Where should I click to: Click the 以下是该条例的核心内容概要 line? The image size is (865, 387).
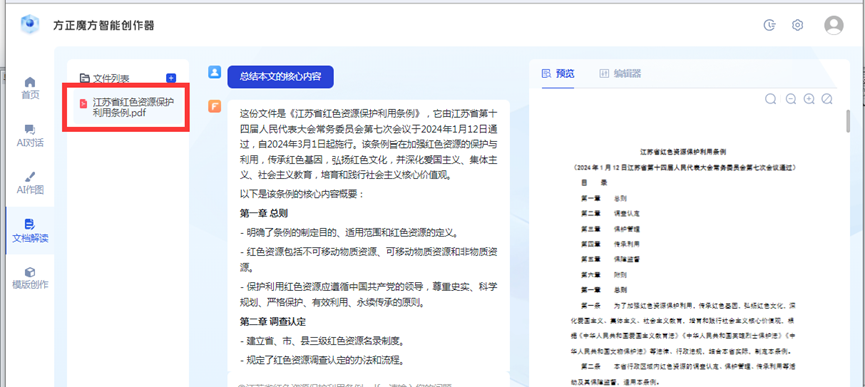click(302, 195)
